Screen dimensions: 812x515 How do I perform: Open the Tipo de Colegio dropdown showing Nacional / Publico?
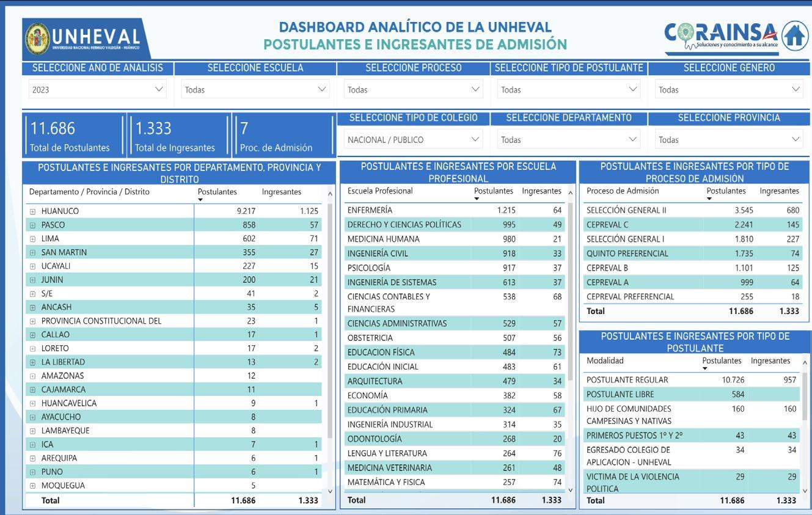[x=413, y=139]
